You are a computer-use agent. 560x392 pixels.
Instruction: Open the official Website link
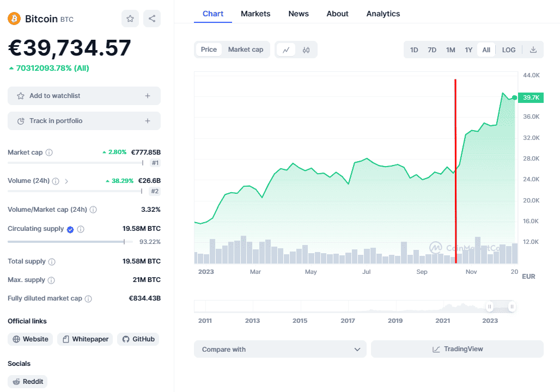[31, 339]
